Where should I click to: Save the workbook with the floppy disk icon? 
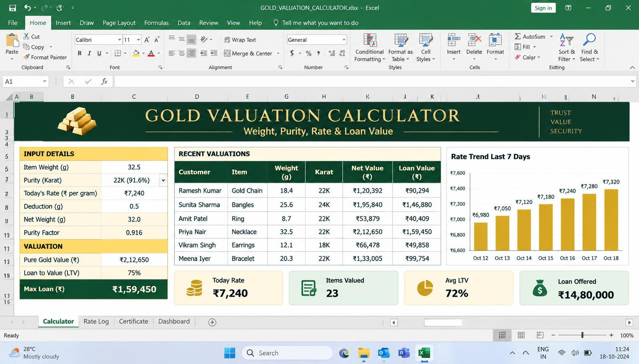12,8
